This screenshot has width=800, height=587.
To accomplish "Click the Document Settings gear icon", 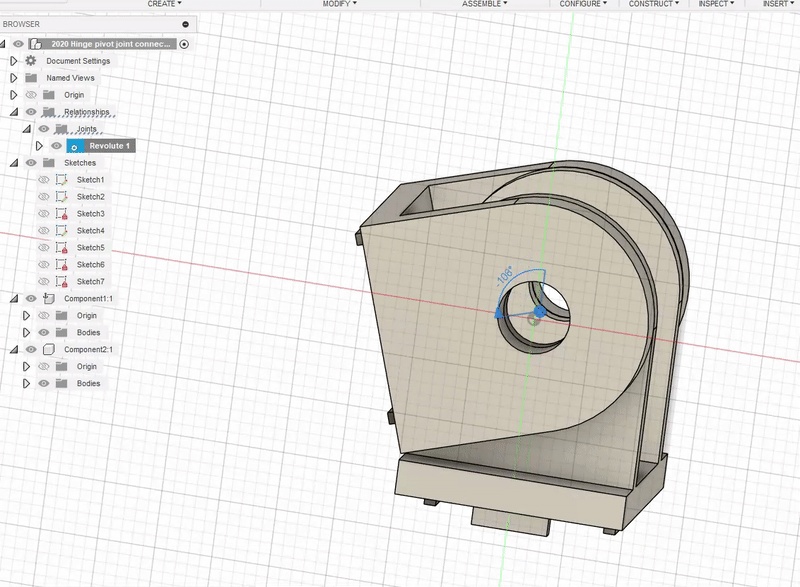I will pyautogui.click(x=31, y=61).
